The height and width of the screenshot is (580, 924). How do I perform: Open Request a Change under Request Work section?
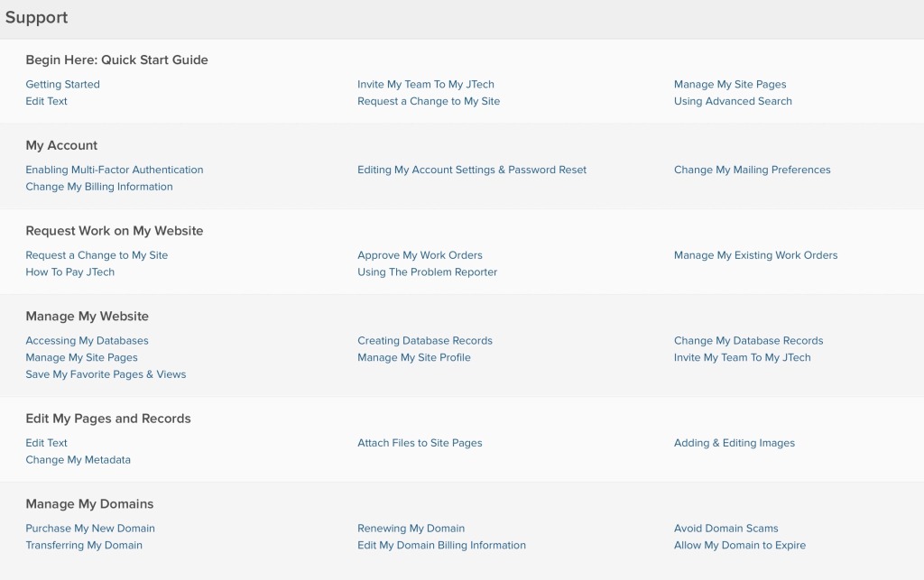[x=97, y=255]
